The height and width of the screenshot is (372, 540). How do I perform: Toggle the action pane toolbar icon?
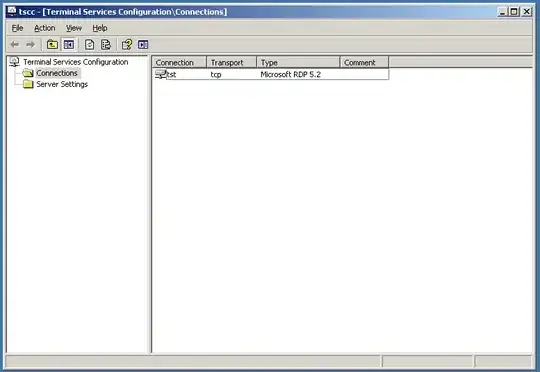(x=143, y=44)
